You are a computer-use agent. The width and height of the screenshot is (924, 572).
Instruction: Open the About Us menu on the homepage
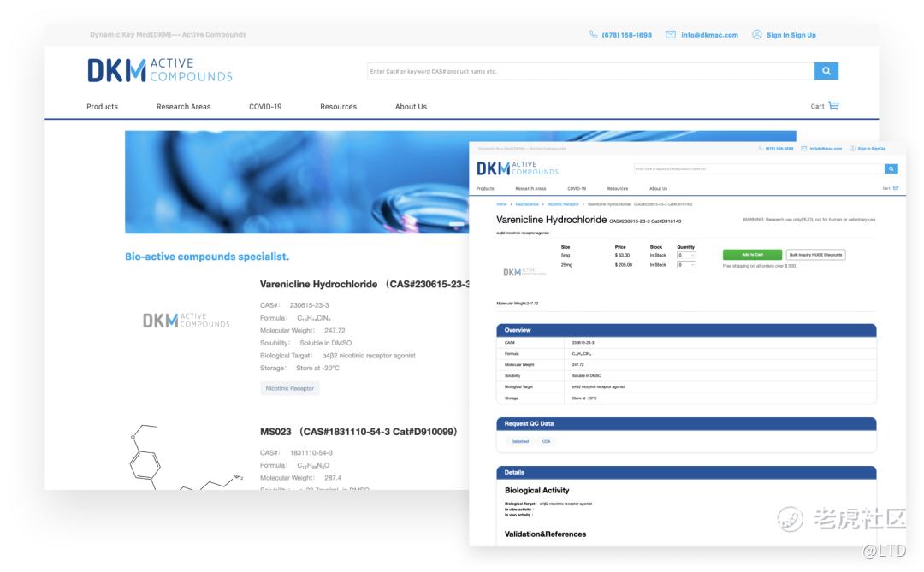[411, 107]
